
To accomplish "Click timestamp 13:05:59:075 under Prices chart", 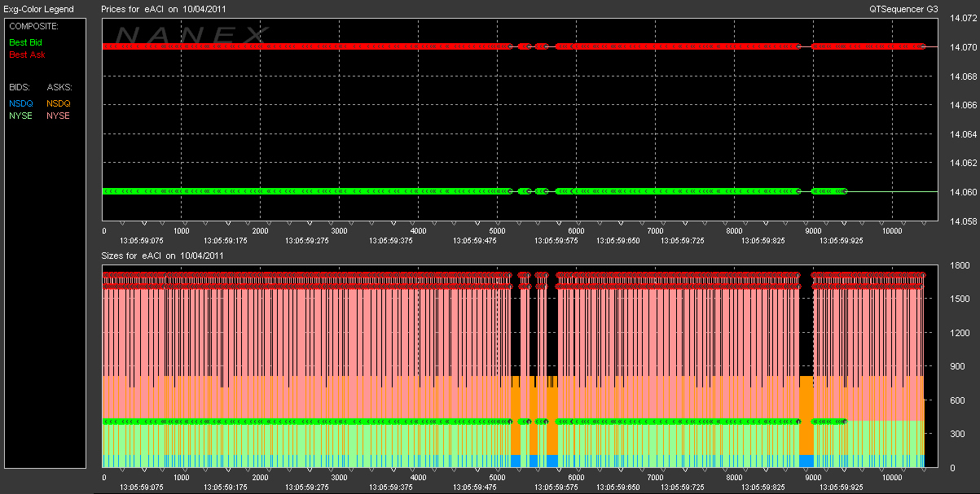I will tap(141, 241).
